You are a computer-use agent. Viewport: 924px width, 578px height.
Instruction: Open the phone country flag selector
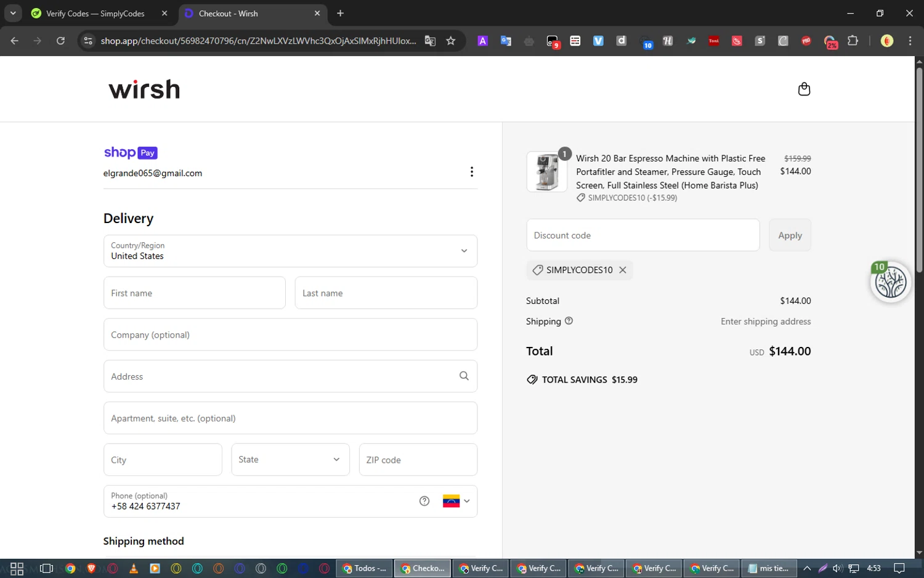456,501
